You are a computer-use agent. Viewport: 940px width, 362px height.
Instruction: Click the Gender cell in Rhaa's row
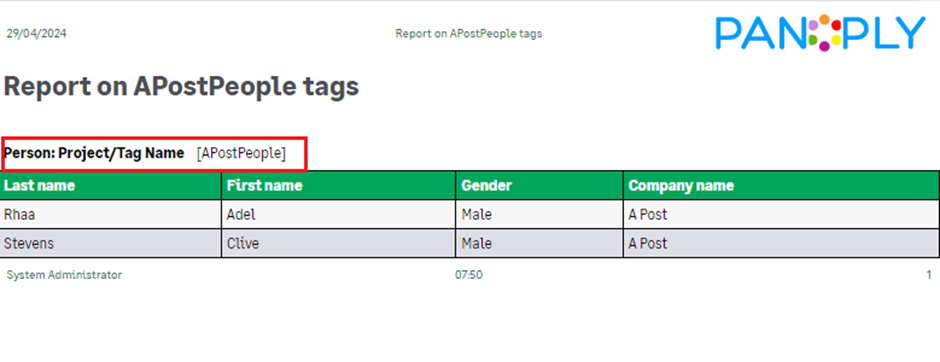point(540,214)
